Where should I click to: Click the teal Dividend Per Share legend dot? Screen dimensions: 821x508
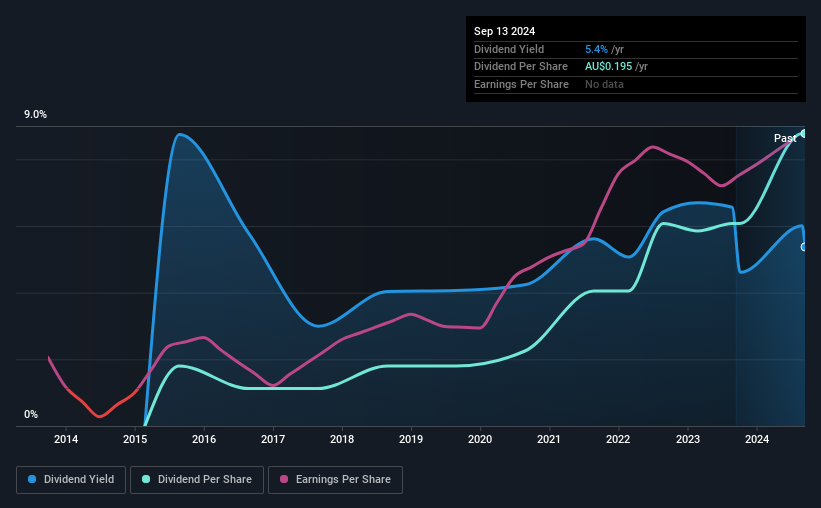[x=146, y=479]
